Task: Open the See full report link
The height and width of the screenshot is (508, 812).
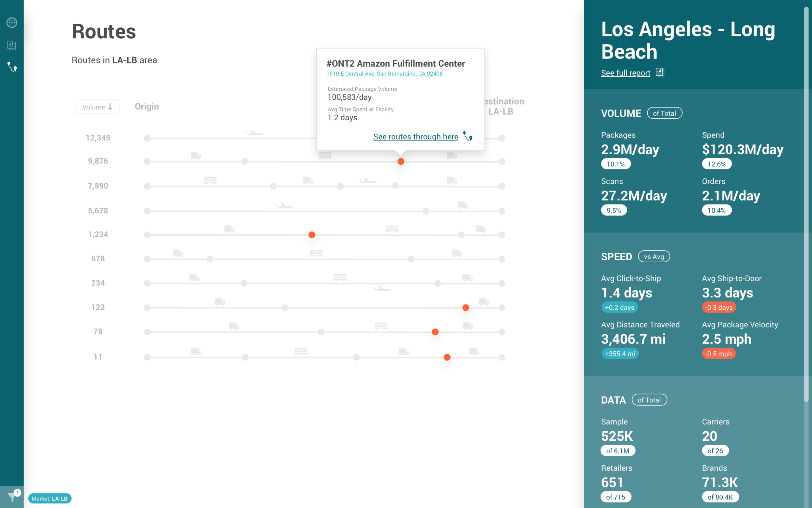Action: click(625, 73)
